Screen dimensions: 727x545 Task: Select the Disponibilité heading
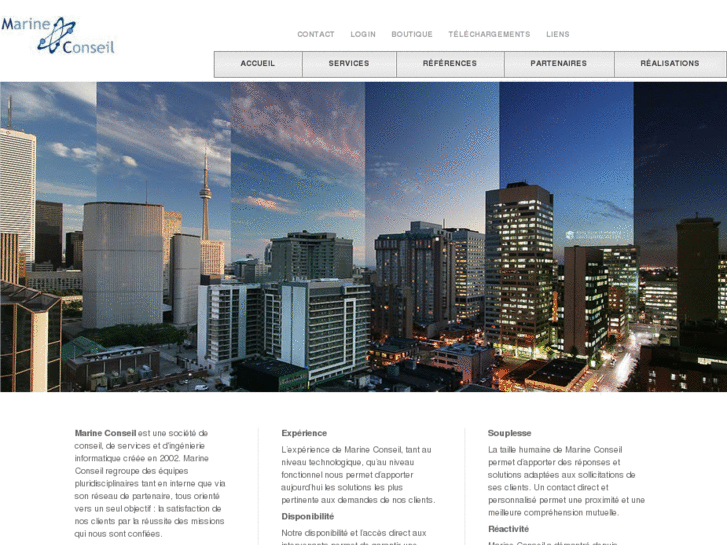coord(308,517)
